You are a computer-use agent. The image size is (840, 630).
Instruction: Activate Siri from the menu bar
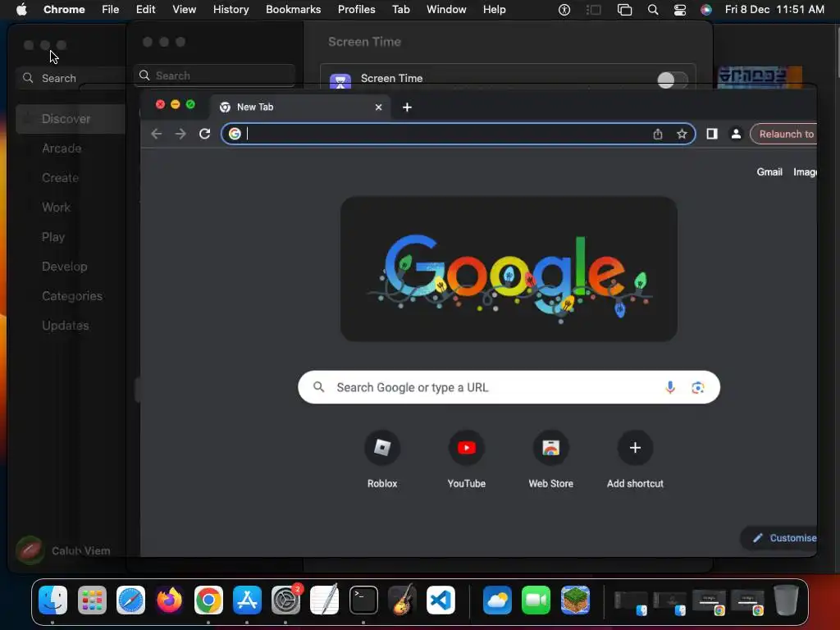(x=706, y=9)
